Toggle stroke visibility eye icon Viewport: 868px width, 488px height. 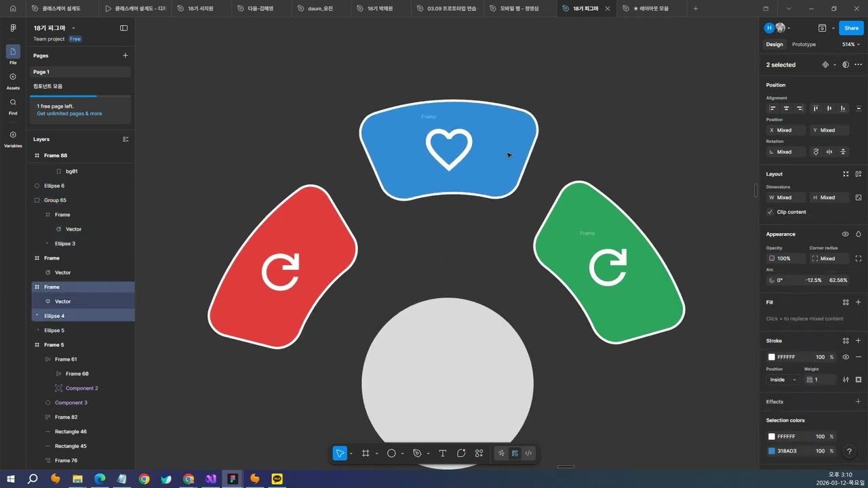pyautogui.click(x=846, y=357)
